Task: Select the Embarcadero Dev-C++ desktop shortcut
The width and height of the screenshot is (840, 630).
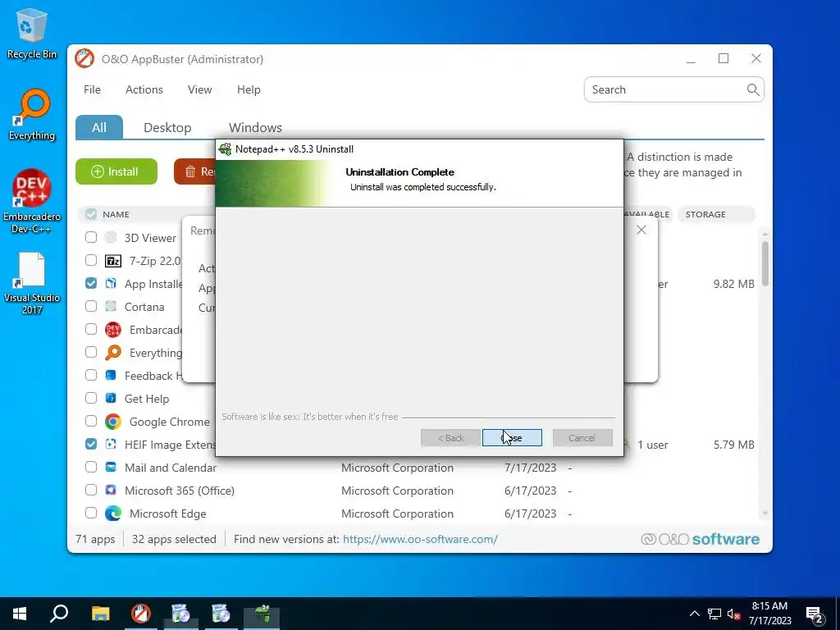Action: click(32, 202)
